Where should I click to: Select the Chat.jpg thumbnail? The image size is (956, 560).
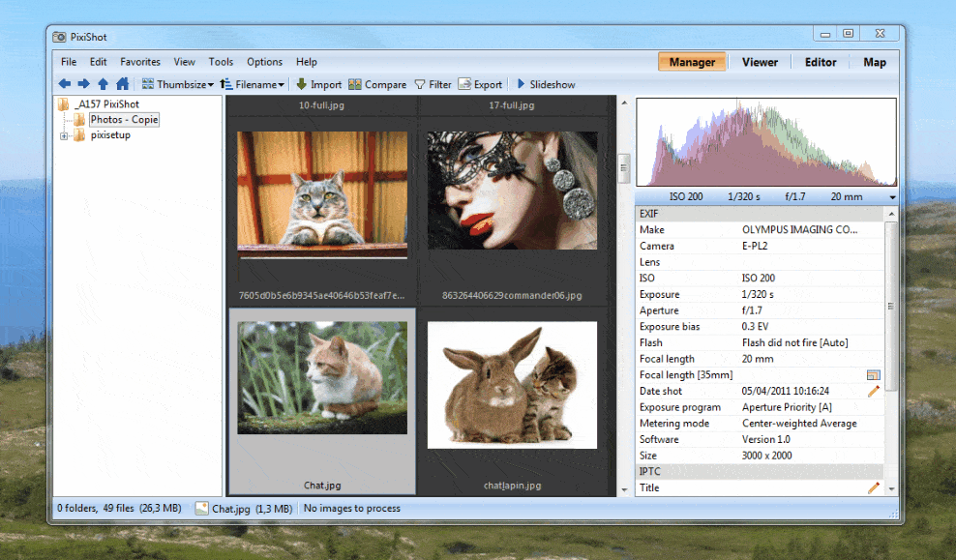point(322,378)
